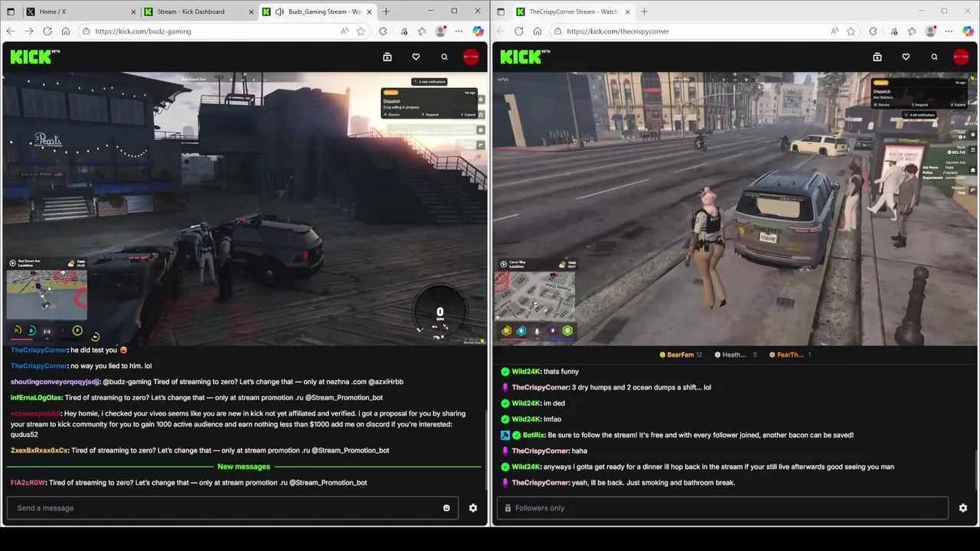Open Kick browse icon on budz-gaming page
980x551 pixels.
pos(387,57)
